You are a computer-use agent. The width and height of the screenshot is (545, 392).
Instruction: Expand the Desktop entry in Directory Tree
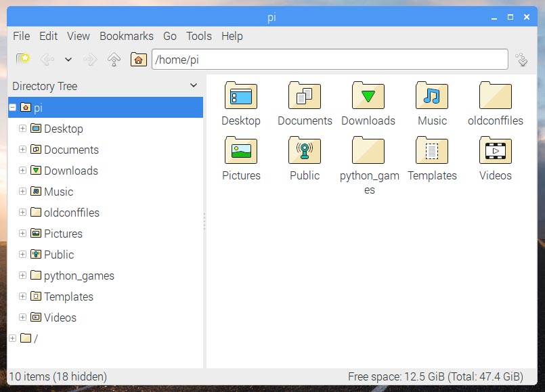pyautogui.click(x=22, y=129)
